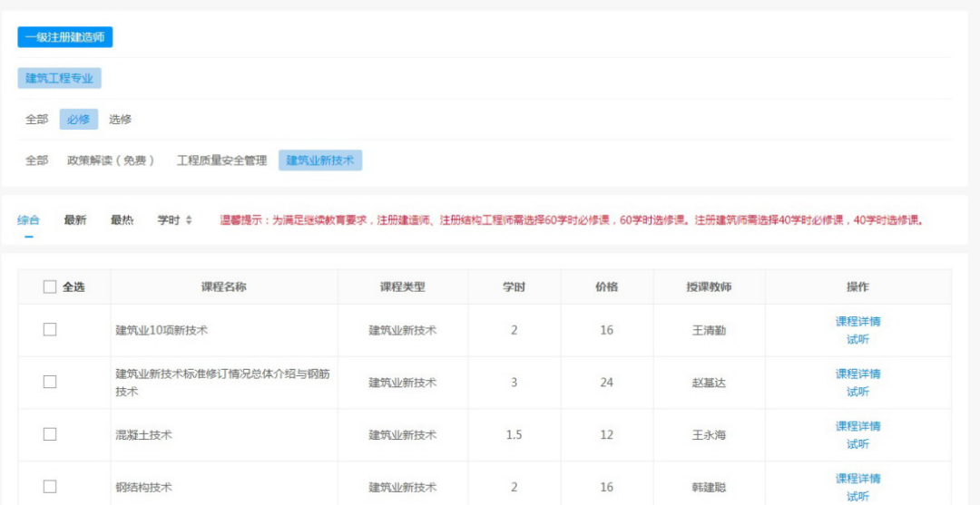Open 课程详情 for 混凝土技术

pos(858,426)
